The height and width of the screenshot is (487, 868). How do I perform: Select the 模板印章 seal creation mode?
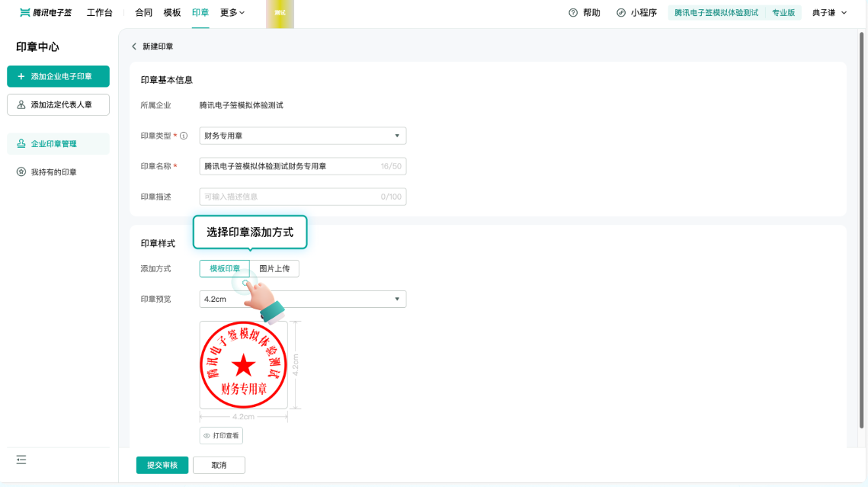(225, 268)
